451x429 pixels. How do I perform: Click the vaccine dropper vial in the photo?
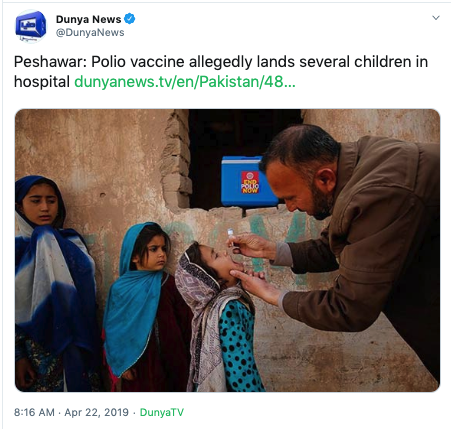click(x=231, y=237)
